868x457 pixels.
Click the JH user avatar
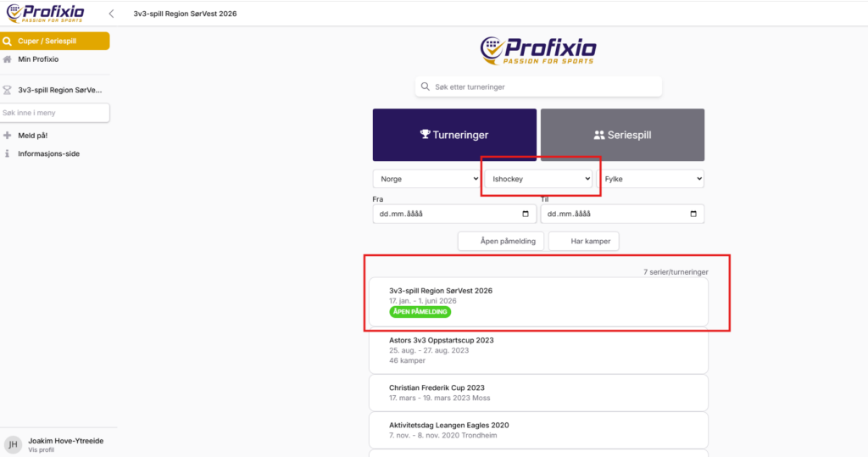tap(13, 444)
